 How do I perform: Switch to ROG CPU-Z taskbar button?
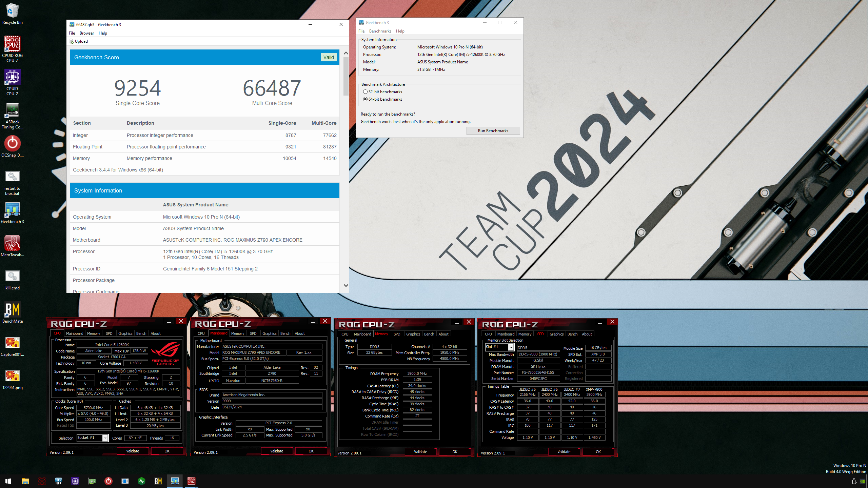pos(191,481)
